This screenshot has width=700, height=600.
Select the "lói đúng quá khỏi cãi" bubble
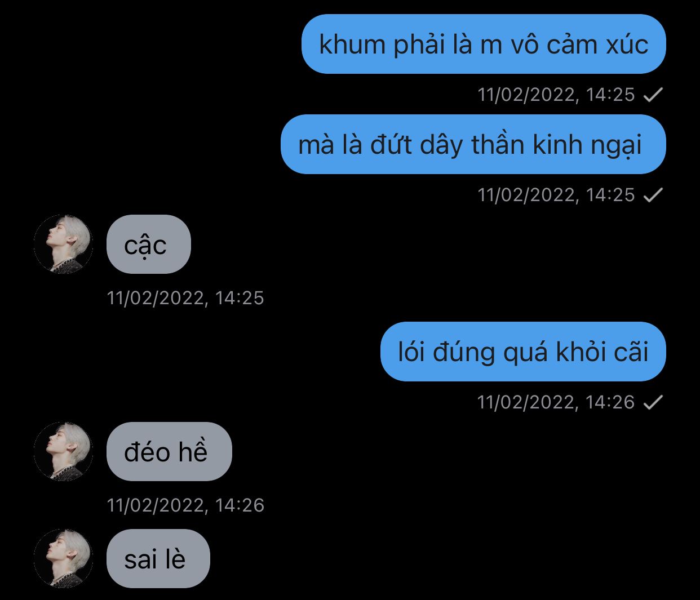click(523, 352)
